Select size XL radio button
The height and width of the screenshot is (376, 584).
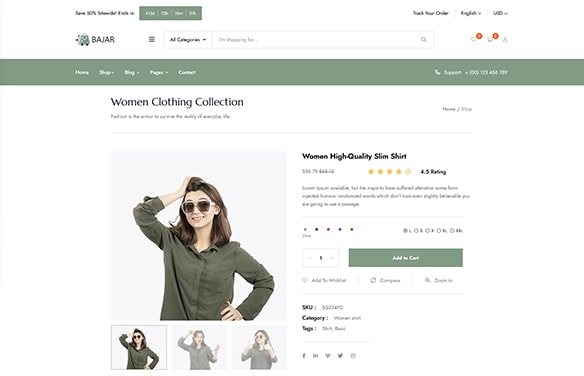point(439,231)
